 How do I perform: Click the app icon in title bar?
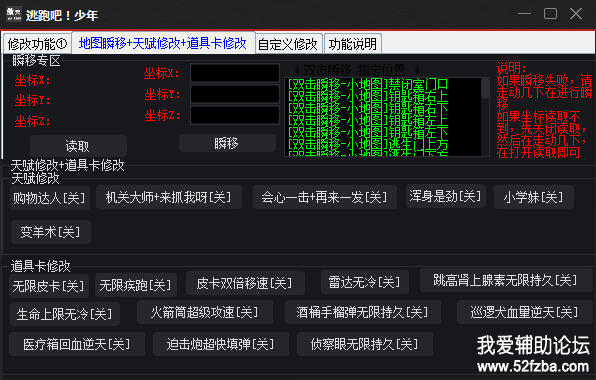point(14,14)
